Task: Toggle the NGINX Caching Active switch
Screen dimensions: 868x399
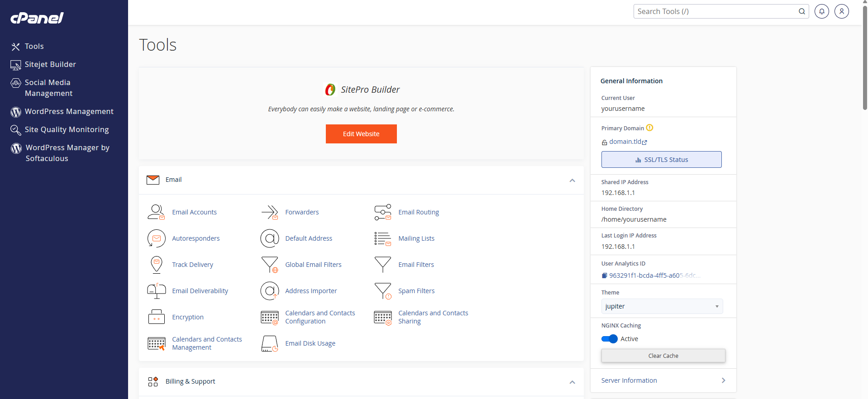Action: coord(609,339)
